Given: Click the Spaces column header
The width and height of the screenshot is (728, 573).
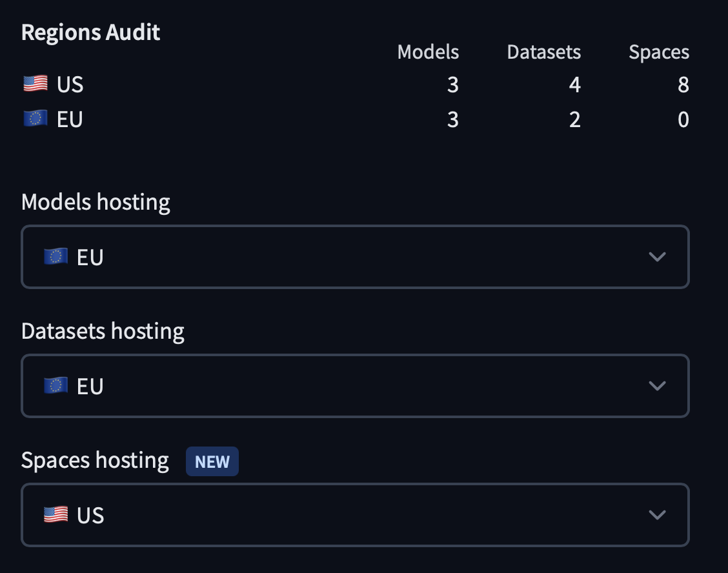Looking at the screenshot, I should point(659,52).
